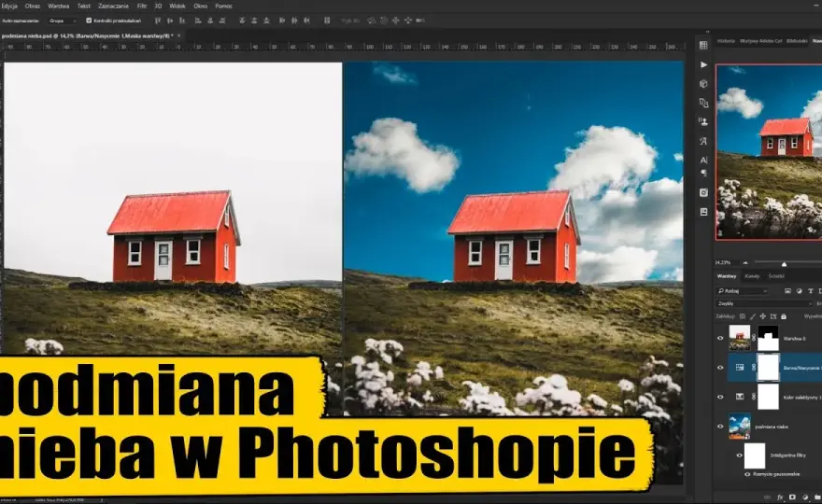Open the Pomoc menu
The width and height of the screenshot is (822, 504).
click(x=224, y=7)
